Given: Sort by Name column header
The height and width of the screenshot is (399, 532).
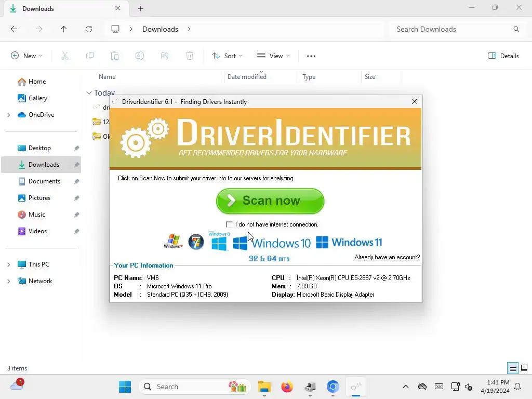Looking at the screenshot, I should (x=107, y=77).
